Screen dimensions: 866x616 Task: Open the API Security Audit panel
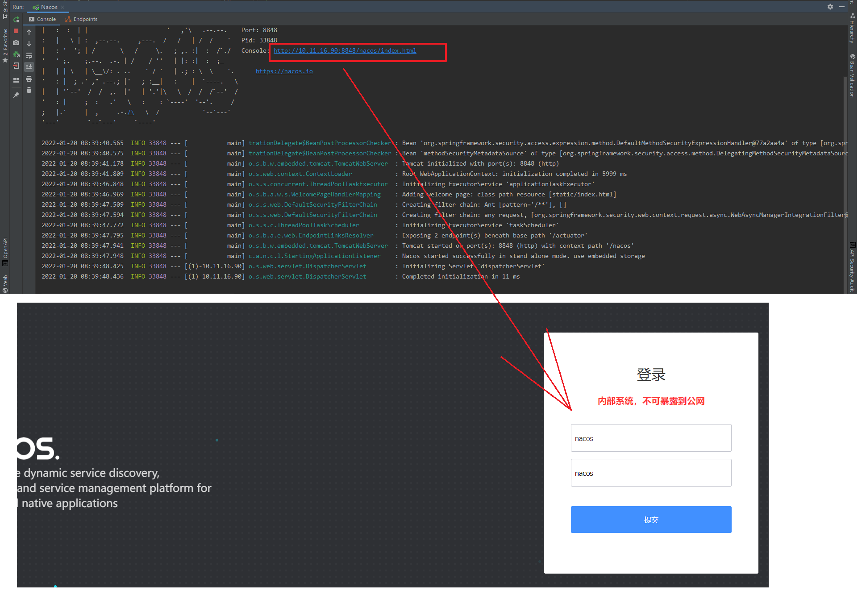click(852, 267)
